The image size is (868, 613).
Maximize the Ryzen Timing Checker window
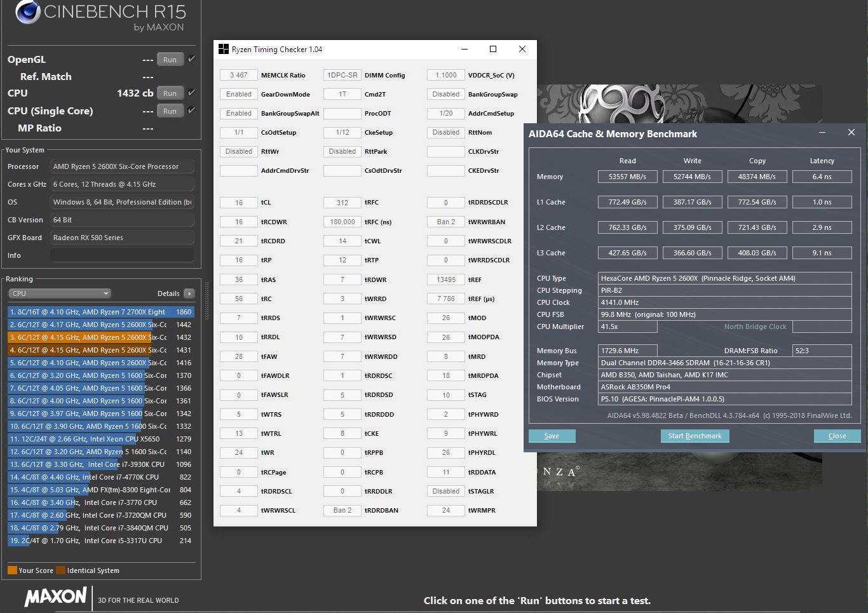tap(493, 49)
